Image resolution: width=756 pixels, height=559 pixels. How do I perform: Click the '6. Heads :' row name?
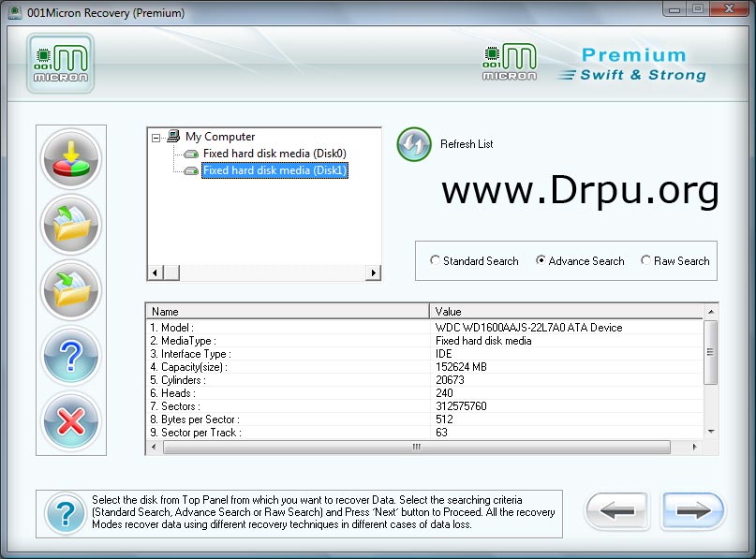point(172,392)
